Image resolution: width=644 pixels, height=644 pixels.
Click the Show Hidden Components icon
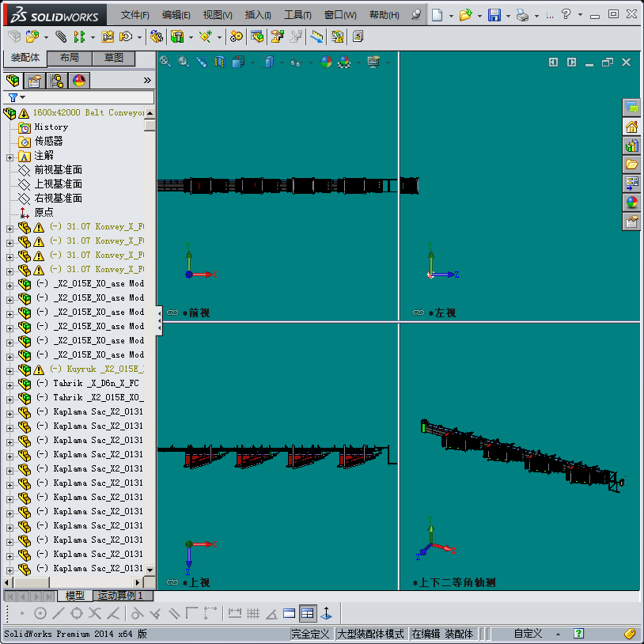156,37
